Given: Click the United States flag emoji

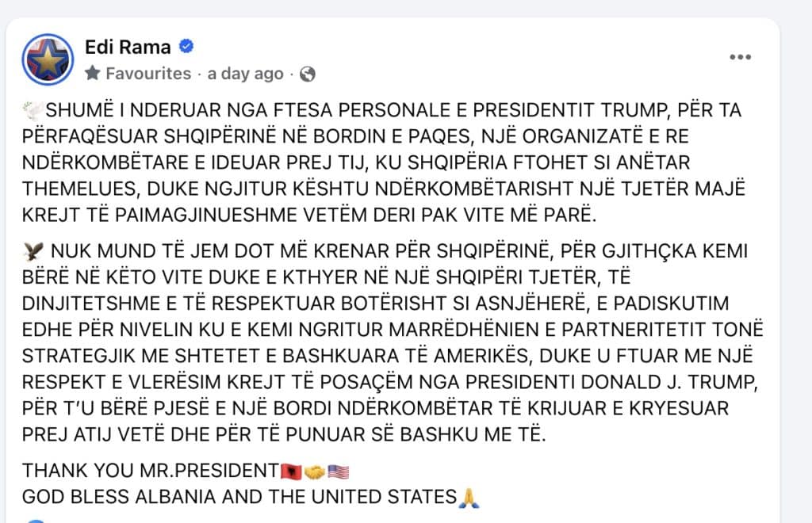Looking at the screenshot, I should (339, 471).
